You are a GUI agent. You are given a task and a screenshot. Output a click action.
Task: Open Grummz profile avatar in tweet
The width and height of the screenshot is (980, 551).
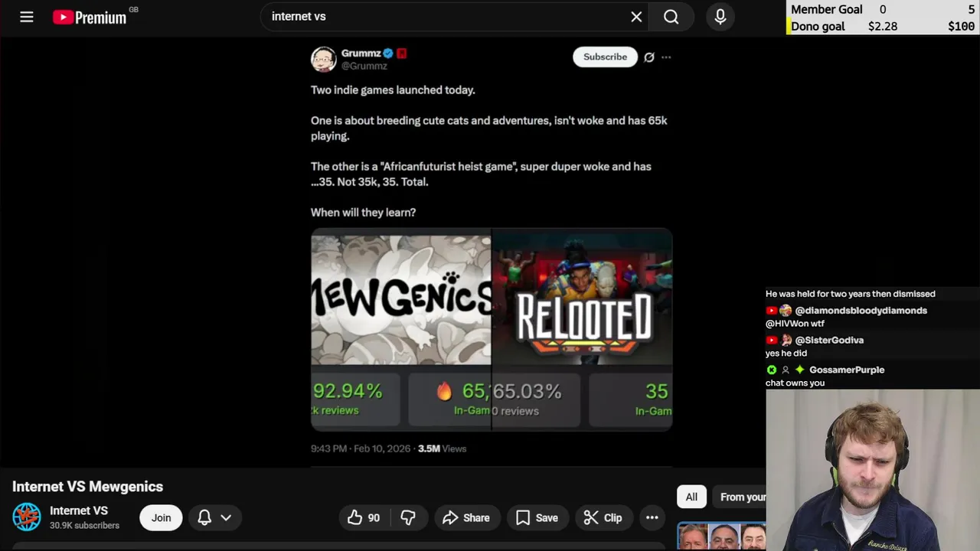click(x=323, y=59)
